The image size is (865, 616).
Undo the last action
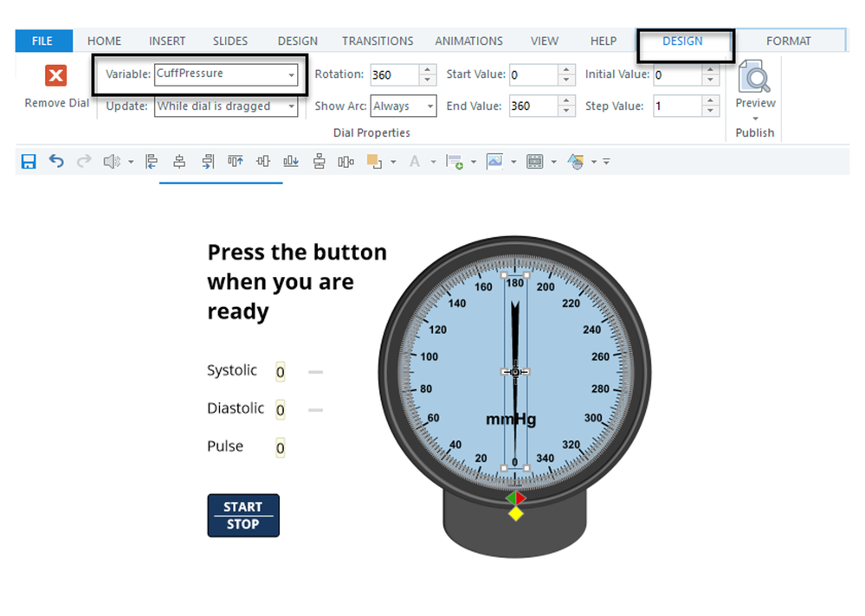click(56, 162)
